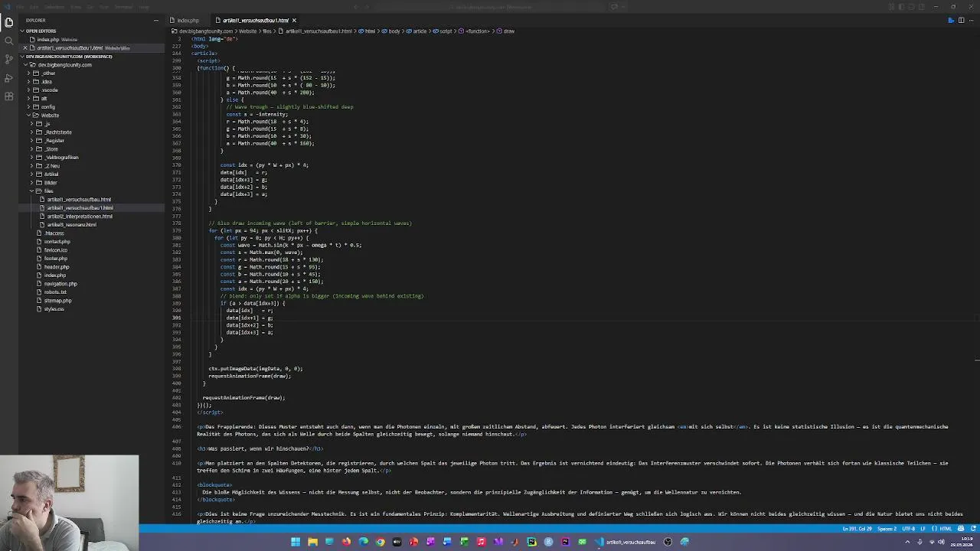This screenshot has height=551, width=980.
Task: Open the Source Control view
Action: pos(8,59)
